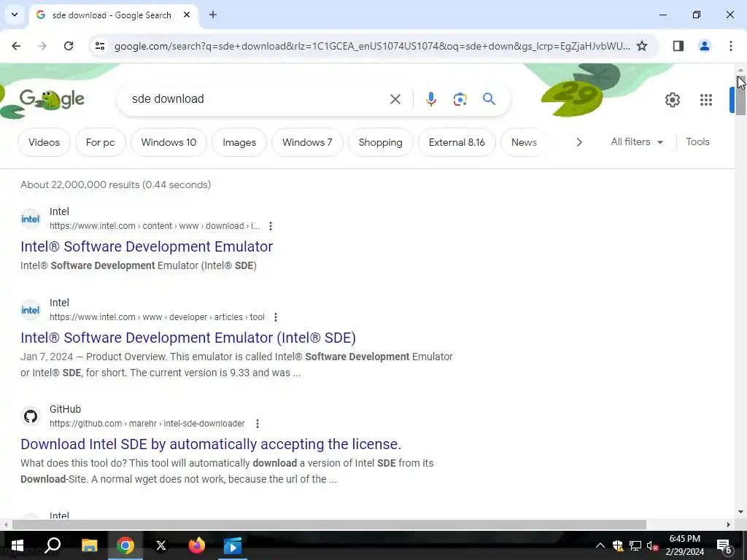Open the tab search dropdown arrow
The image size is (747, 560).
[x=15, y=15]
